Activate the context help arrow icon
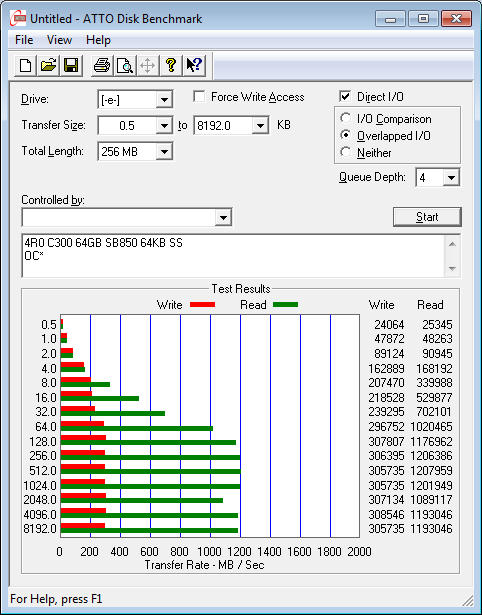 click(194, 65)
